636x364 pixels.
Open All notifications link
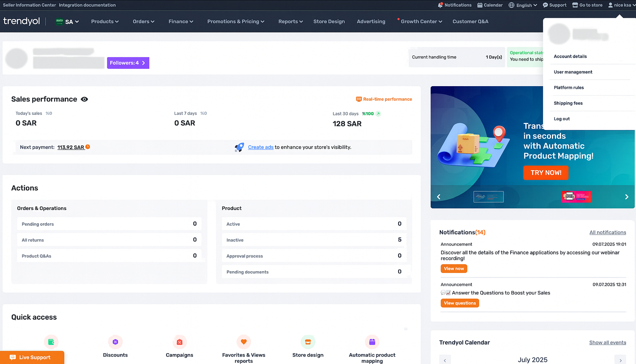(607, 232)
